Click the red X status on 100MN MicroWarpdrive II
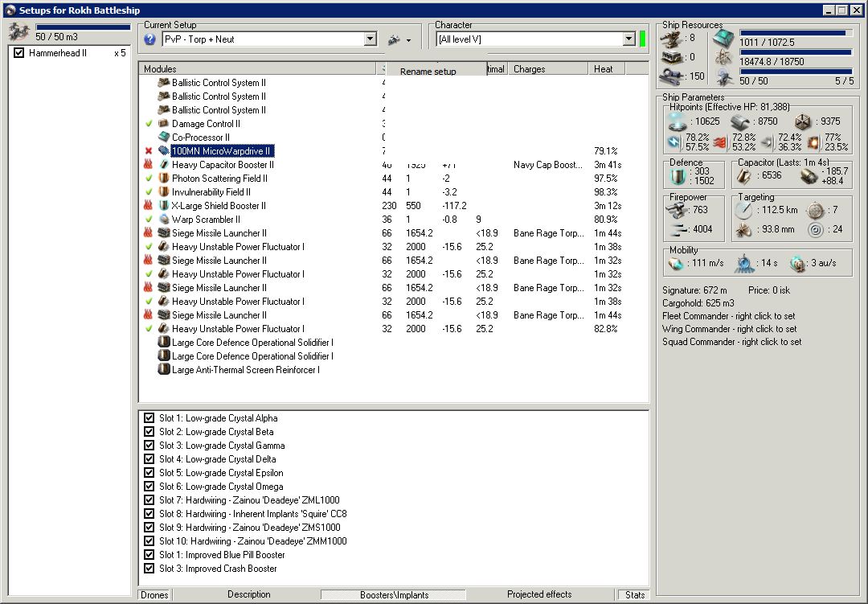The image size is (868, 604). tap(149, 151)
